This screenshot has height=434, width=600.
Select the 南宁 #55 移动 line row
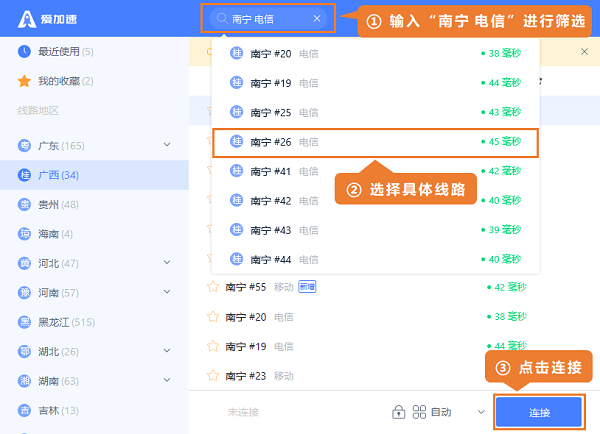coord(394,287)
